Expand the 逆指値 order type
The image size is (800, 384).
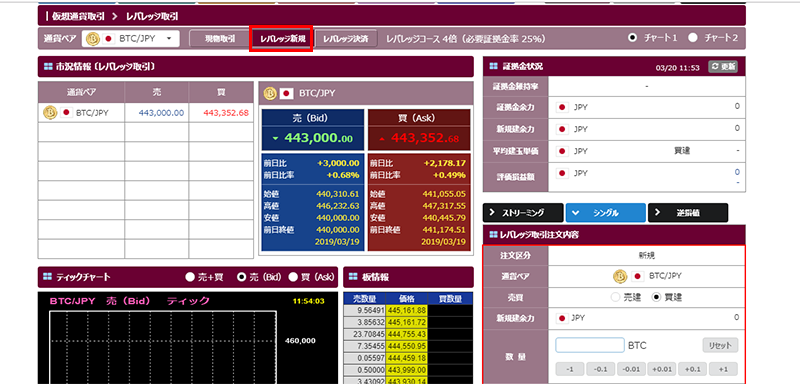688,213
